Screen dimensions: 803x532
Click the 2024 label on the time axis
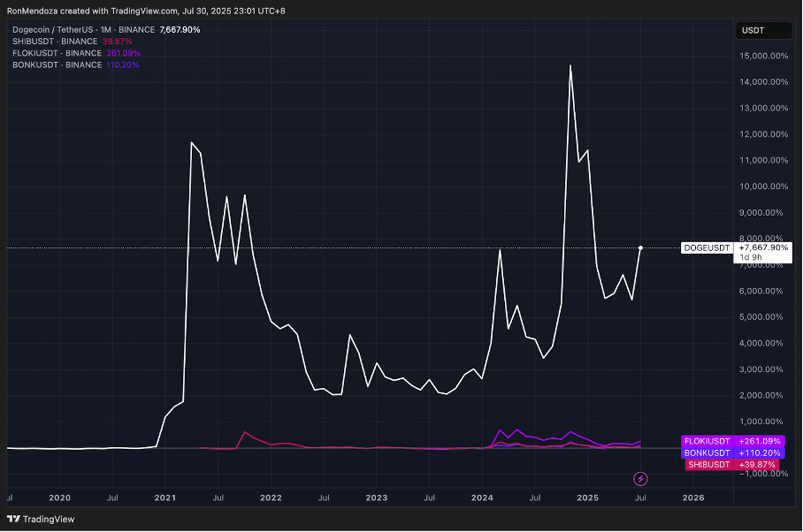tap(482, 498)
